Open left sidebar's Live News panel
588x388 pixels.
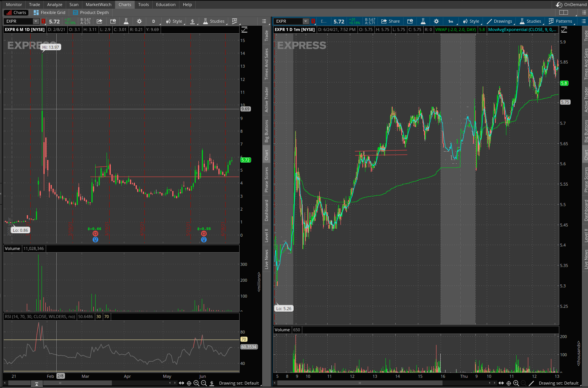click(266, 259)
